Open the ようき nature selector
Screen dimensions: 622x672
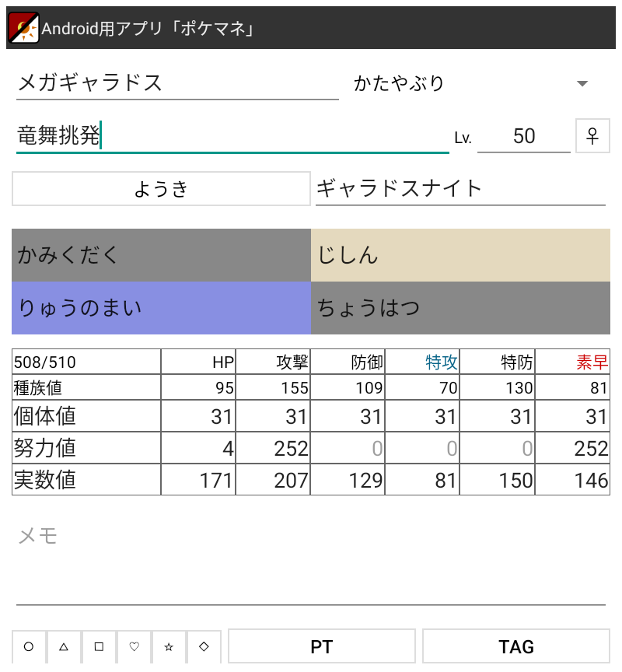pos(160,188)
